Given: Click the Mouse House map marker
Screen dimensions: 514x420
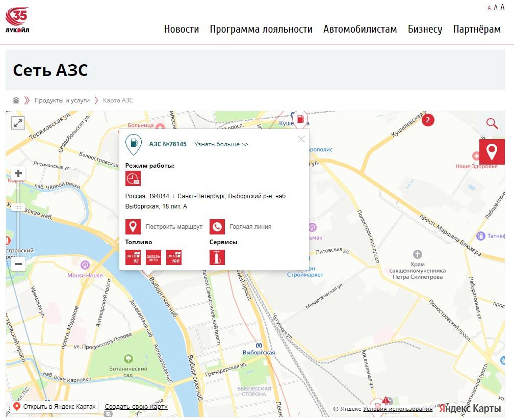Looking at the screenshot, I should 85,265.
